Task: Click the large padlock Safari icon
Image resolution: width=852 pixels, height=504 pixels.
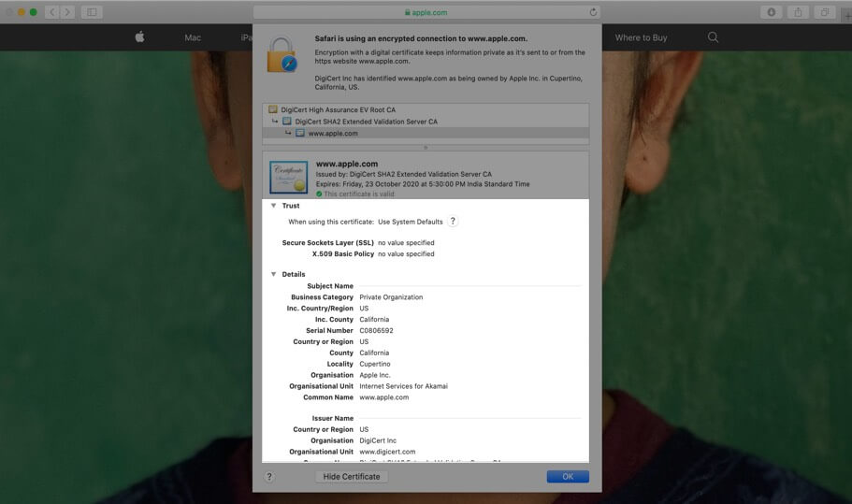Action: pos(282,54)
